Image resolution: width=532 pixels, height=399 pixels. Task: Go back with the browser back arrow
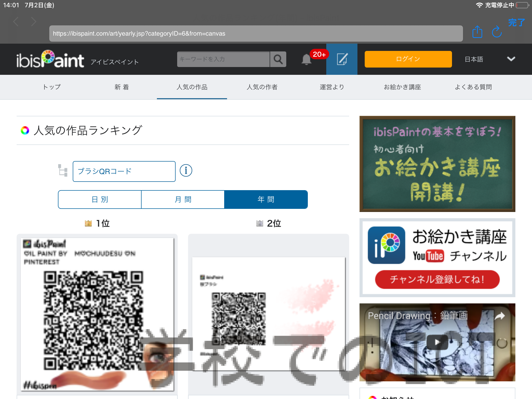(x=16, y=22)
